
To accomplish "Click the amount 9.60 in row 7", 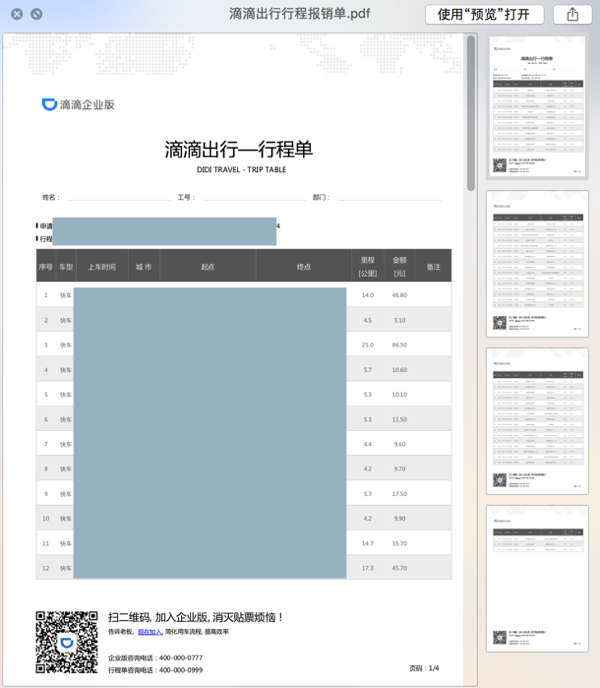I will tap(399, 444).
